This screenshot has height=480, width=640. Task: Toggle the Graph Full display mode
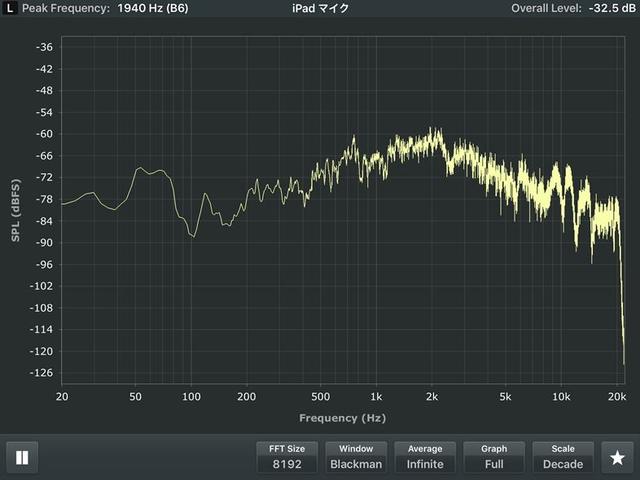494,457
